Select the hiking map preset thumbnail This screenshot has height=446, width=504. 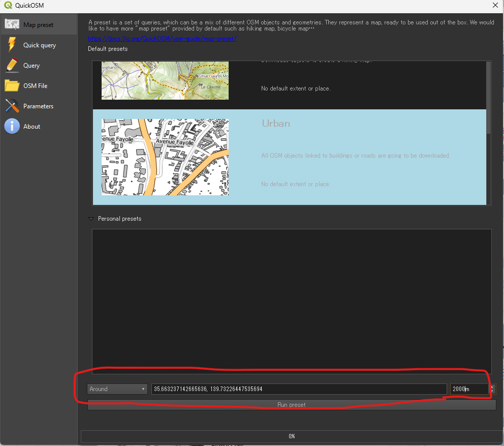165,80
